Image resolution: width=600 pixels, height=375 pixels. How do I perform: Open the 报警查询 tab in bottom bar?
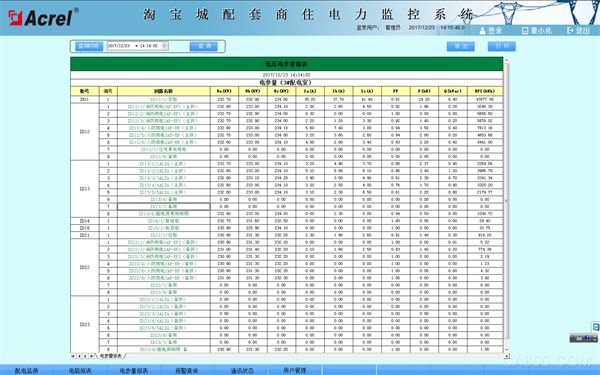coord(187,370)
